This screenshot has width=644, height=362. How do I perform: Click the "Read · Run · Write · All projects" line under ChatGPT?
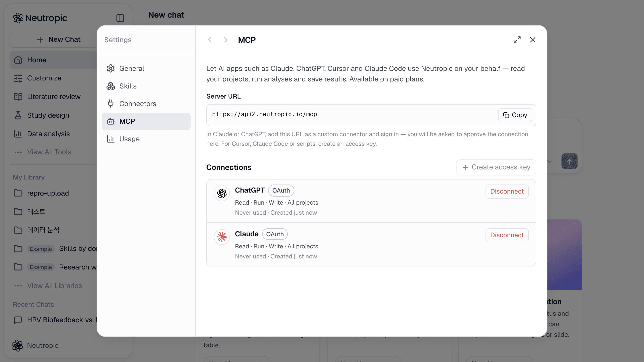coord(276,203)
